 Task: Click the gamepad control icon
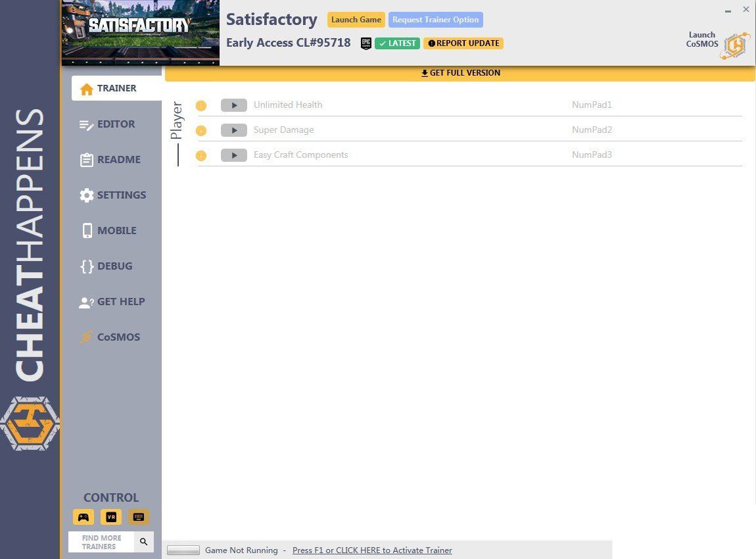[83, 517]
